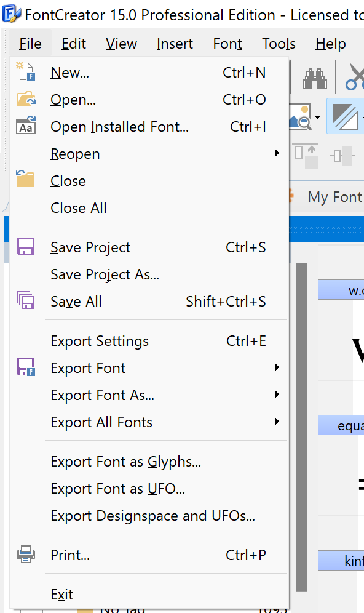Open the Tools menu
Viewport: 364px width, 613px height.
coord(279,44)
